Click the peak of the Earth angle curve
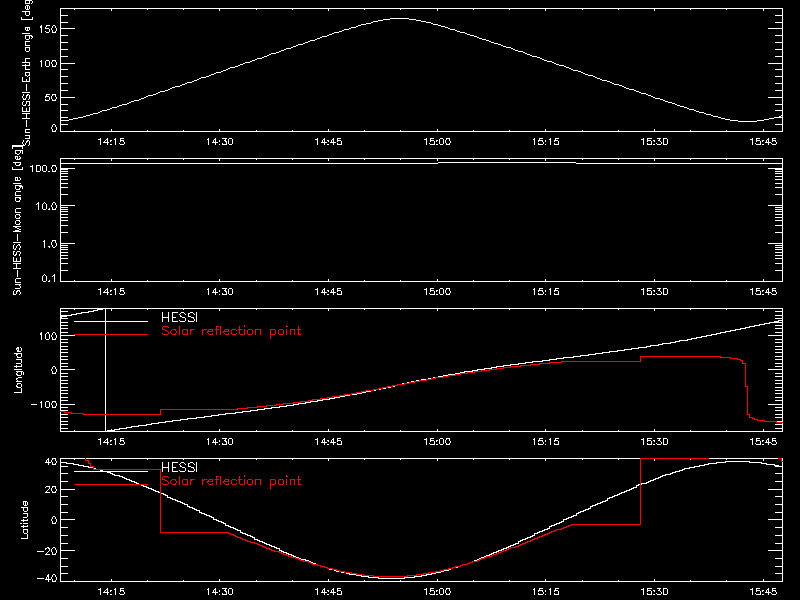800x600 pixels. [x=400, y=18]
